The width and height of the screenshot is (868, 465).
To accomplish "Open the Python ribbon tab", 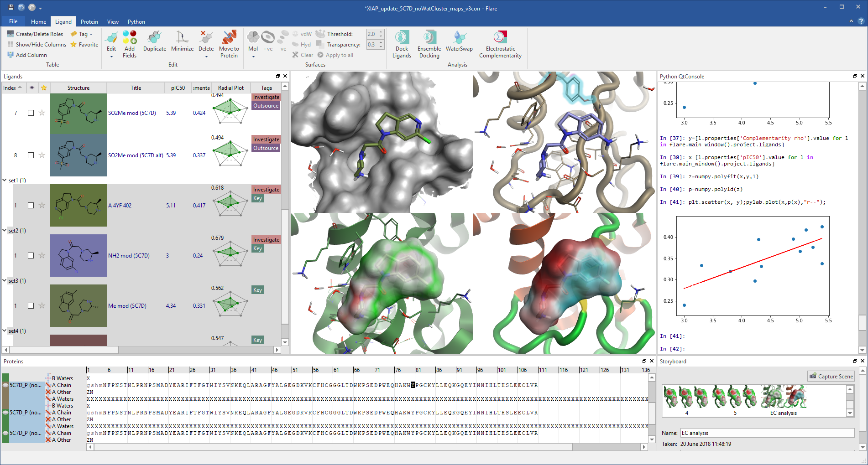I will [x=136, y=22].
